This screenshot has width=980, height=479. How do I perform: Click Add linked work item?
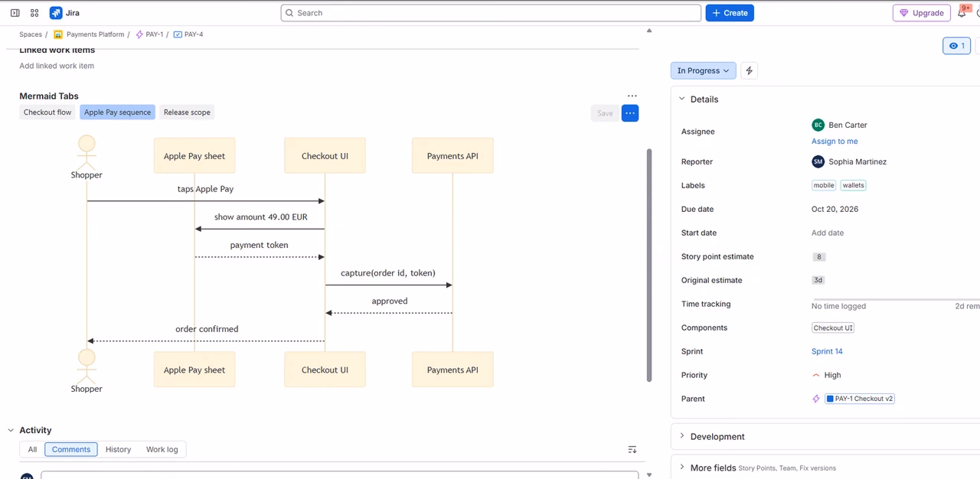[x=57, y=66]
